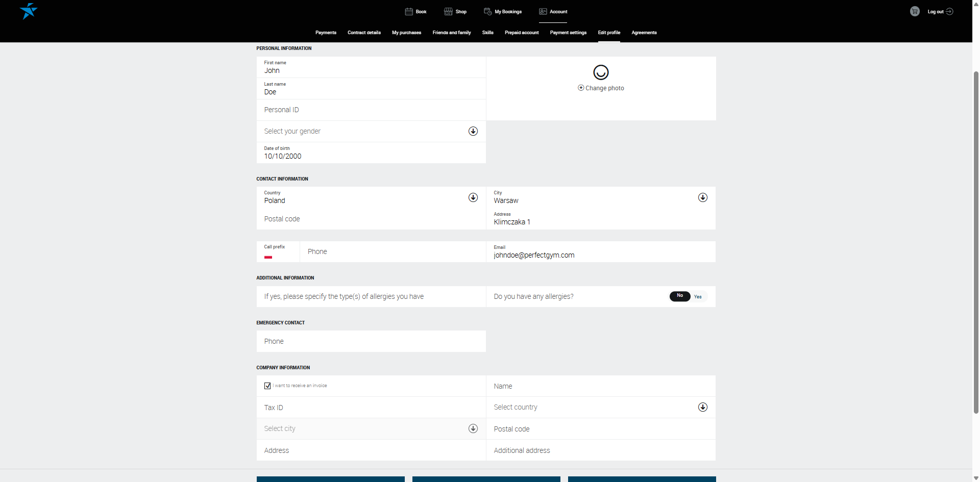Go to the Payment settings tab
This screenshot has height=482, width=980.
(x=568, y=33)
